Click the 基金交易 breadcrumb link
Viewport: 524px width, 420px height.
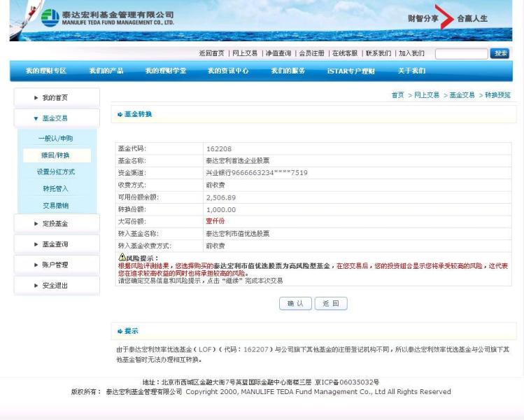coord(462,95)
